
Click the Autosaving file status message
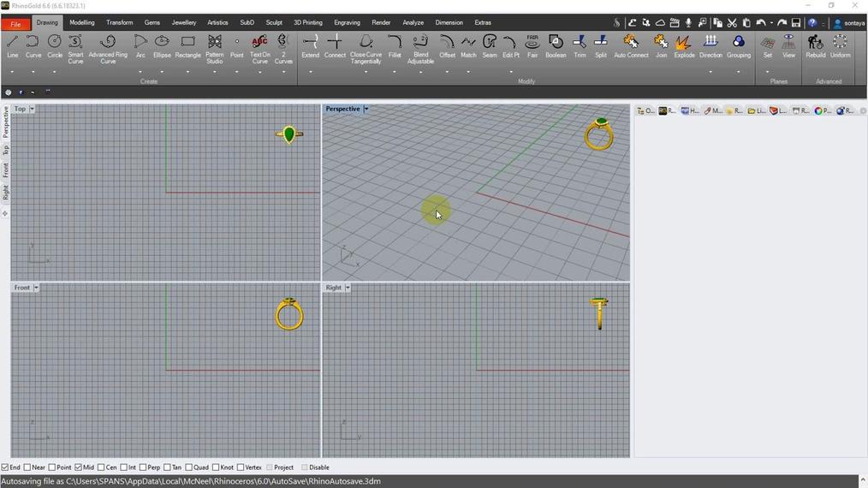[191, 481]
